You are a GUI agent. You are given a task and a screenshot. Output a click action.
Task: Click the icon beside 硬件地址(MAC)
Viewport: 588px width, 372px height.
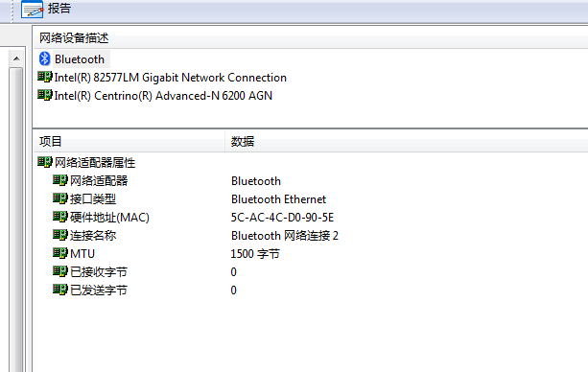pos(60,217)
